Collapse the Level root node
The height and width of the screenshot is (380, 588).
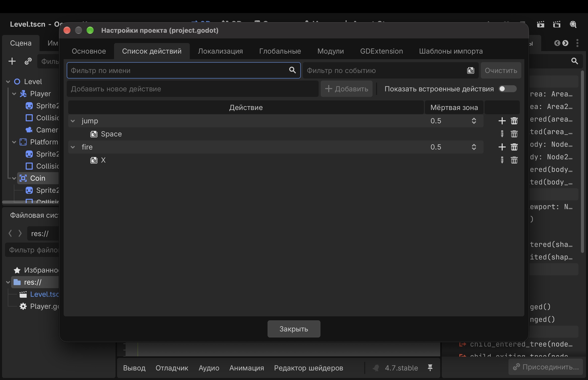8,82
